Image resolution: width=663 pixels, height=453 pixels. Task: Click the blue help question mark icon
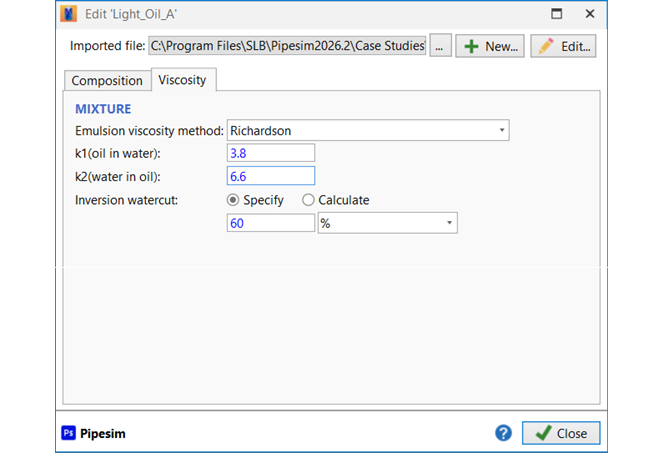(x=503, y=433)
